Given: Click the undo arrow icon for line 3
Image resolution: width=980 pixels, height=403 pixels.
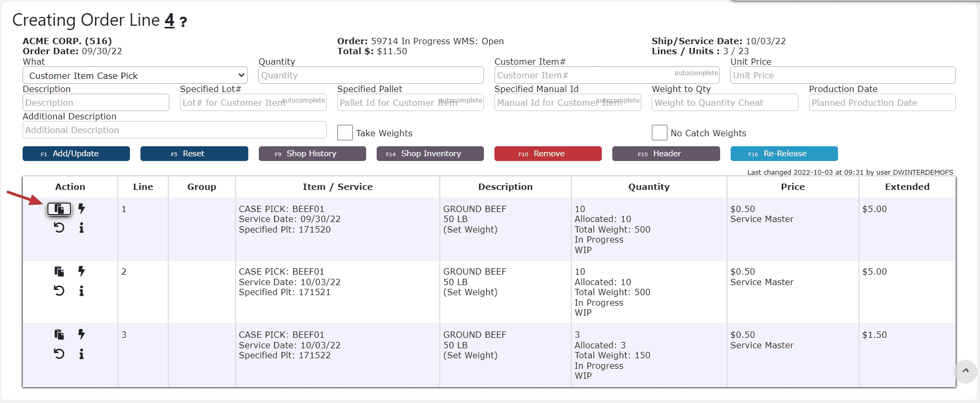Looking at the screenshot, I should [x=59, y=354].
